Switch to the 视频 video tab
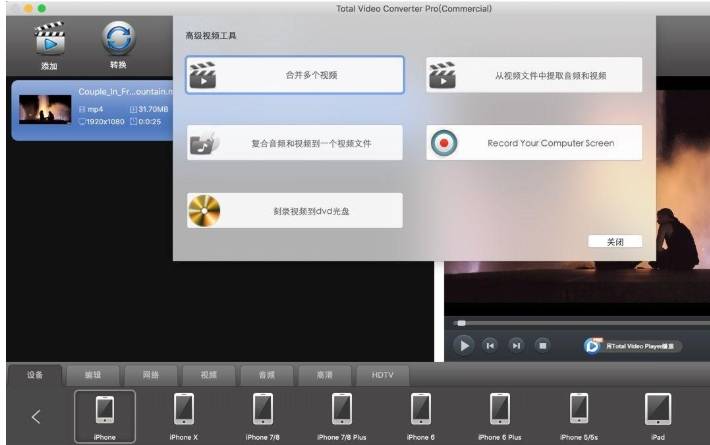 (x=209, y=375)
